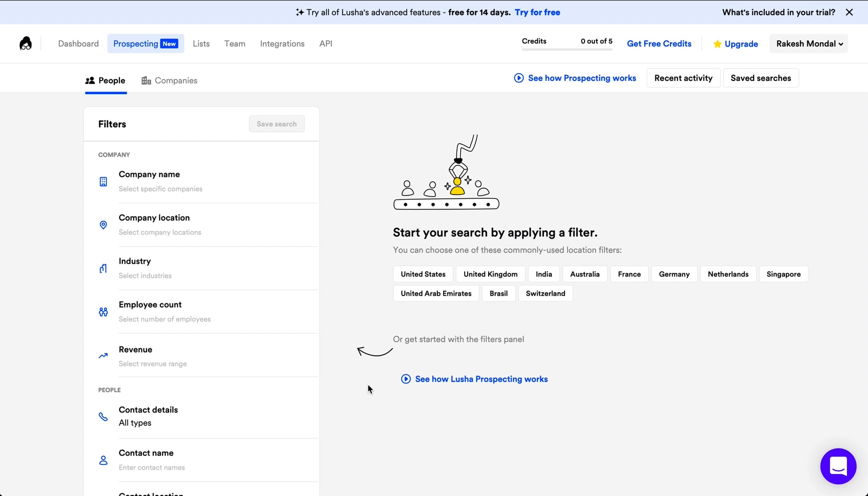Click the Employee count people icon
Viewport: 868px width, 496px height.
click(x=103, y=312)
